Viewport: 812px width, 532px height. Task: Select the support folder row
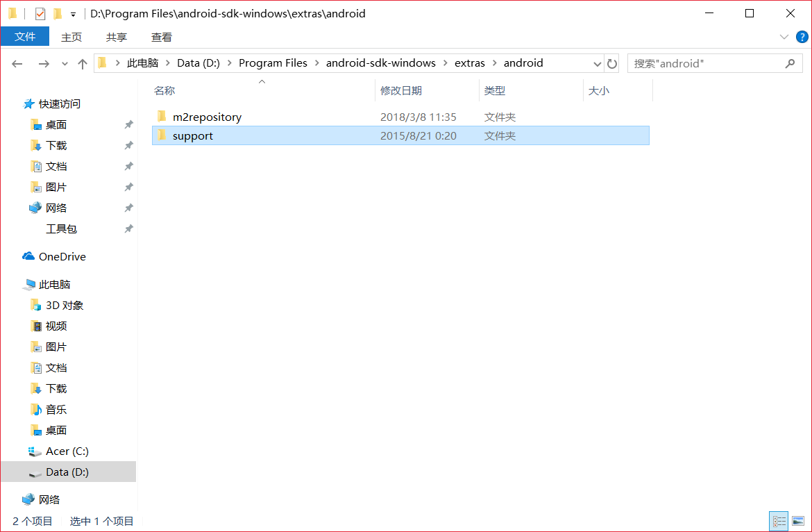point(400,135)
